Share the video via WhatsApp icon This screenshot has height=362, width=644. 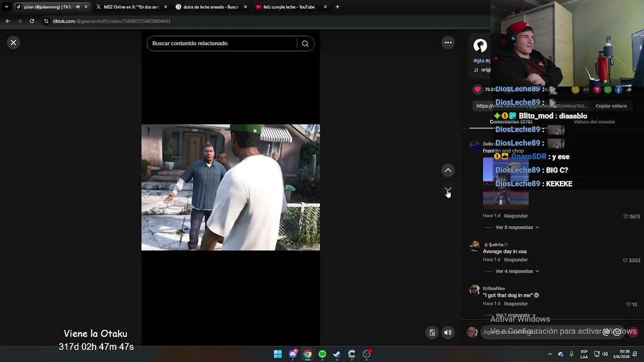(x=608, y=89)
